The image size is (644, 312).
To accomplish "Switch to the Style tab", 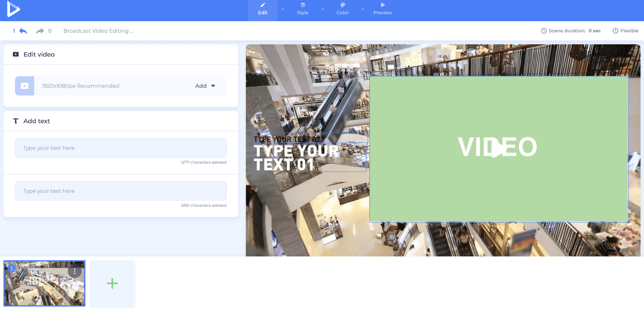I will click(303, 9).
